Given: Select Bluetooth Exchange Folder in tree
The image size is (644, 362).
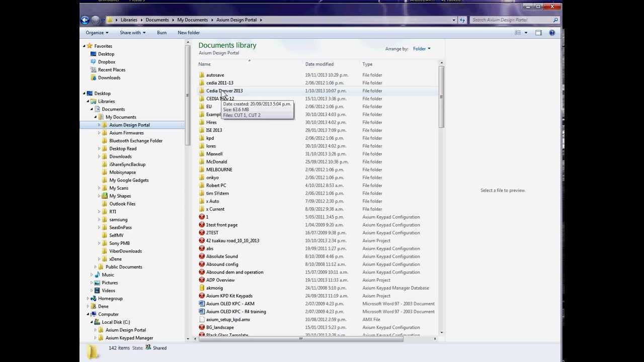Looking at the screenshot, I should 136,141.
